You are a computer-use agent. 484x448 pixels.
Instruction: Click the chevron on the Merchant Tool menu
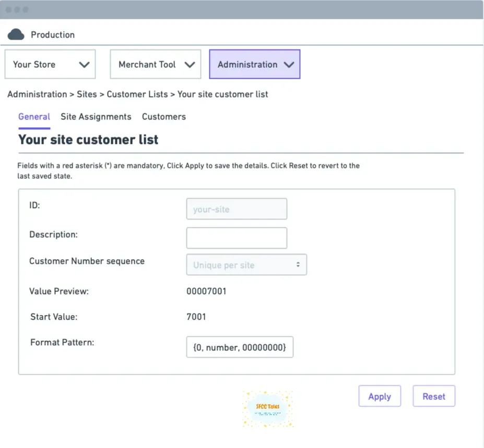(x=190, y=64)
